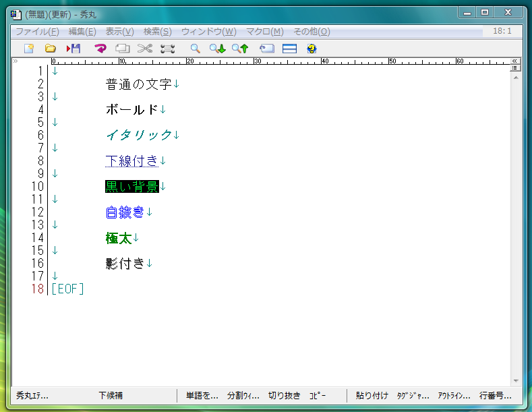The height and width of the screenshot is (412, 532).
Task: Click the text 影付き
Action: pos(125,264)
